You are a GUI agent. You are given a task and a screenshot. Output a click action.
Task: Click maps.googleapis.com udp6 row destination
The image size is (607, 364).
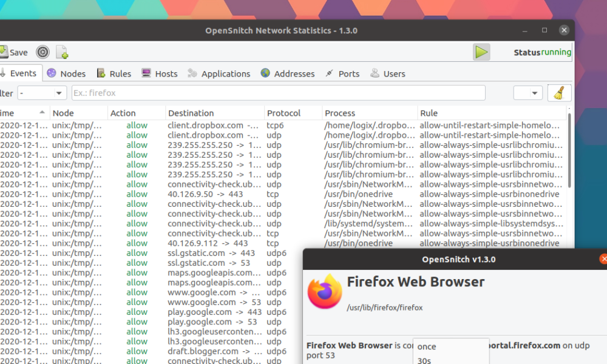[215, 273]
